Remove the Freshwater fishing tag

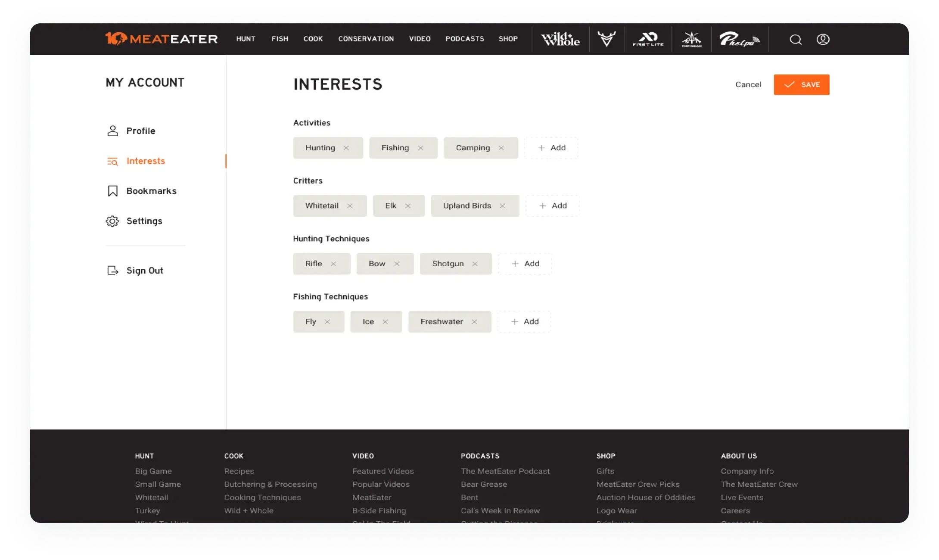click(x=474, y=322)
